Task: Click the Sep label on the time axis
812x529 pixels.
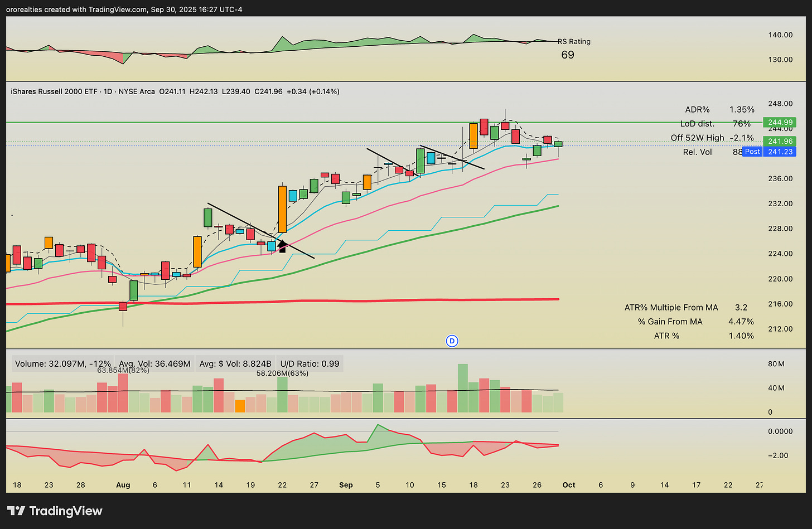Action: tap(346, 485)
